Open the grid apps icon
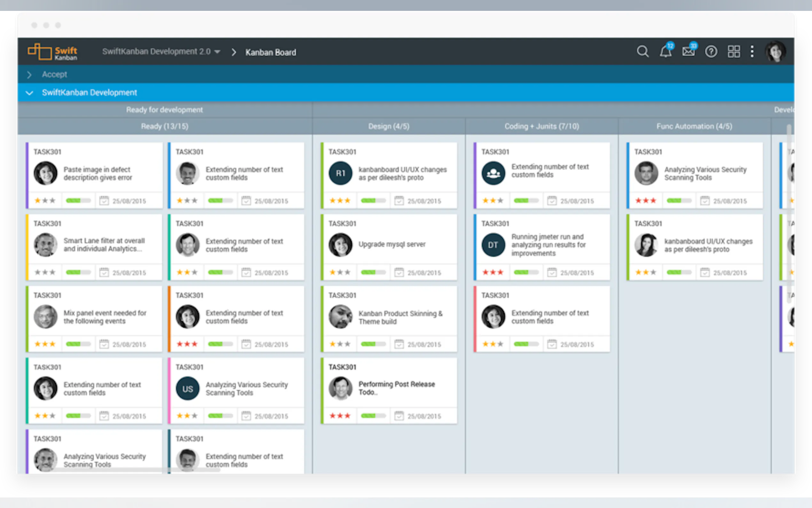812x508 pixels. click(x=734, y=52)
